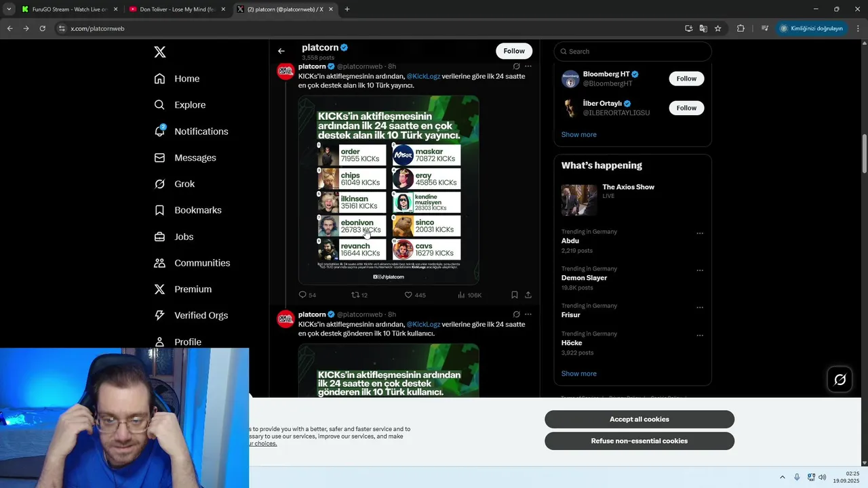Screen dimensions: 868x488
Task: Open Grok explain icon on first post
Action: pyautogui.click(x=517, y=66)
